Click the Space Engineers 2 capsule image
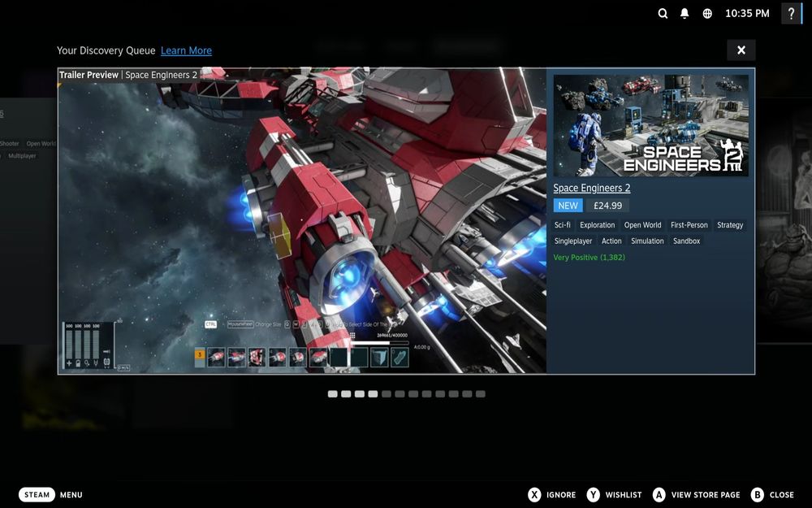This screenshot has height=508, width=812. [650, 125]
